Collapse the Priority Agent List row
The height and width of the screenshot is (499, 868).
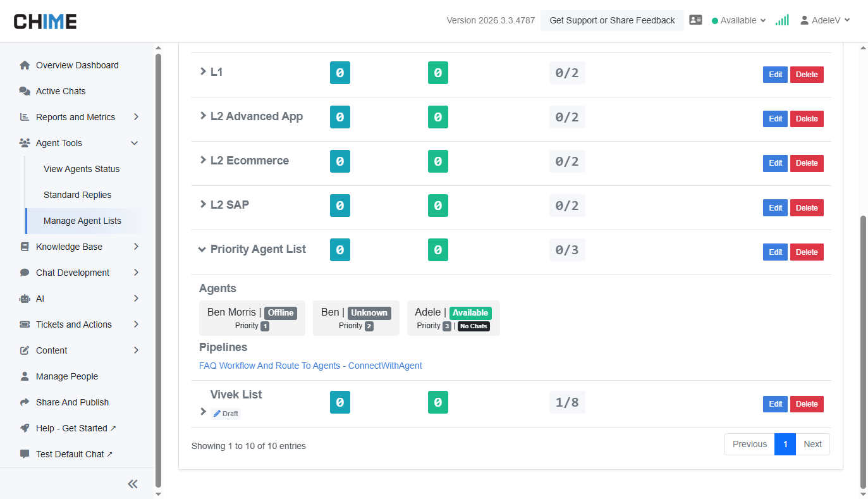202,249
